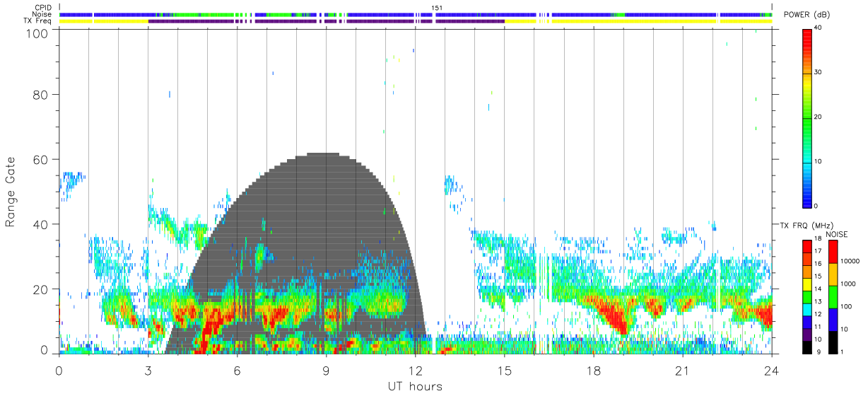Click the red segment of the NOISE scale
Image resolution: width=868 pixels, height=401 pixels.
pyautogui.click(x=832, y=251)
